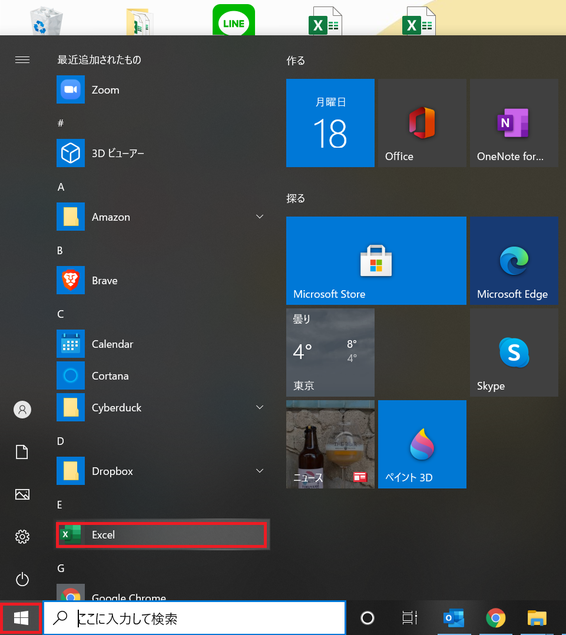Launch the OneNote tile
Image resolution: width=566 pixels, height=635 pixels.
tap(514, 123)
